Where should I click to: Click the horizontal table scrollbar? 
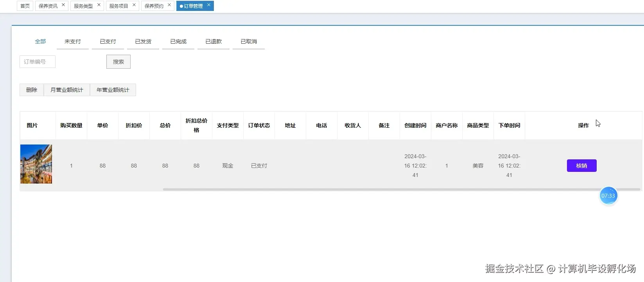pos(402,189)
